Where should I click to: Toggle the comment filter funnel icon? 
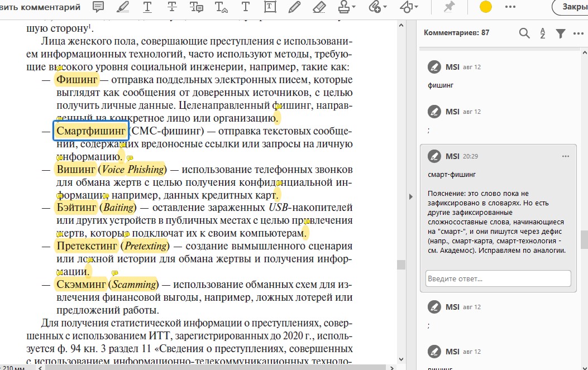click(x=561, y=33)
